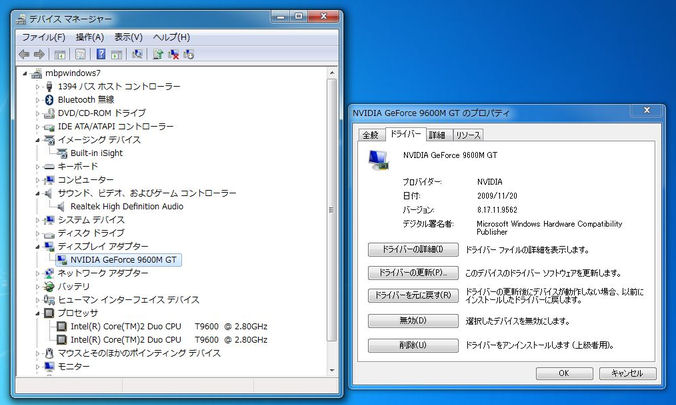676x405 pixels.
Task: Click the Update Driver Software toolbar icon
Action: (x=158, y=54)
